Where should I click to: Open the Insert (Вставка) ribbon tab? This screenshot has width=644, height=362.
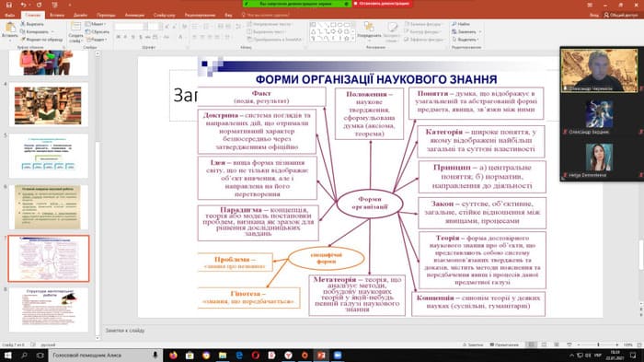coord(57,15)
